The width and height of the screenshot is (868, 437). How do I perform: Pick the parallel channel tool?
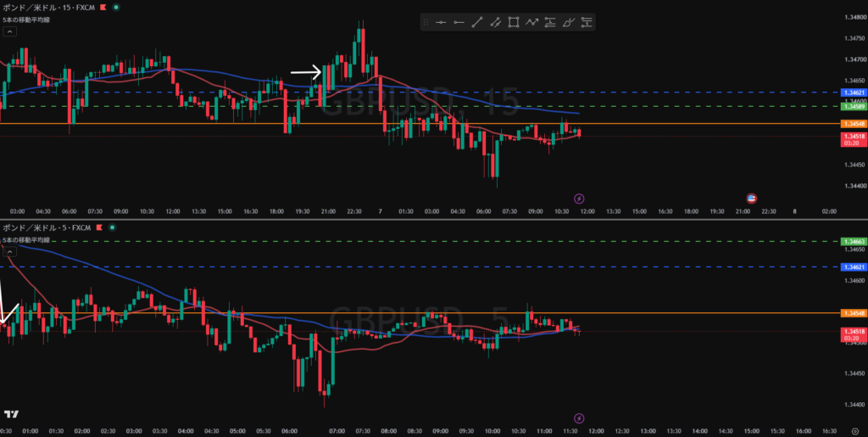[x=495, y=22]
